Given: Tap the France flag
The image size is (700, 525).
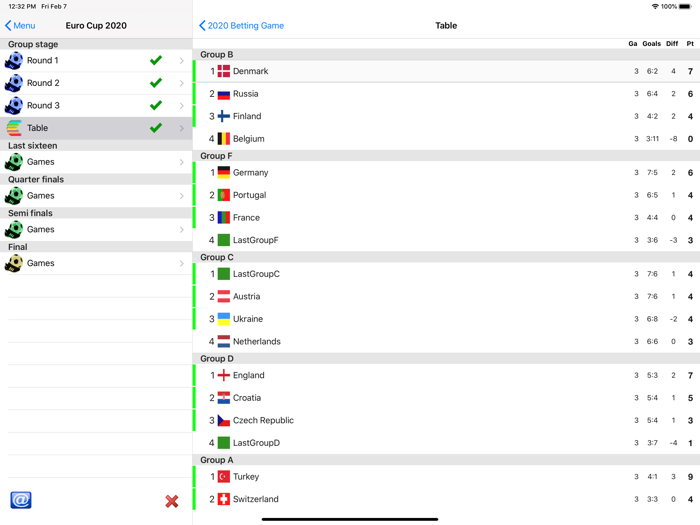Looking at the screenshot, I should coord(224,218).
